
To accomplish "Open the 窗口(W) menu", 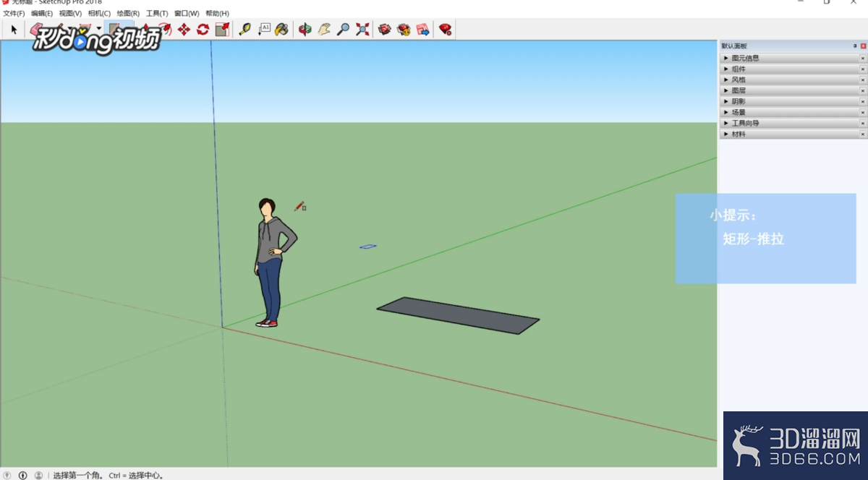I will (x=187, y=14).
